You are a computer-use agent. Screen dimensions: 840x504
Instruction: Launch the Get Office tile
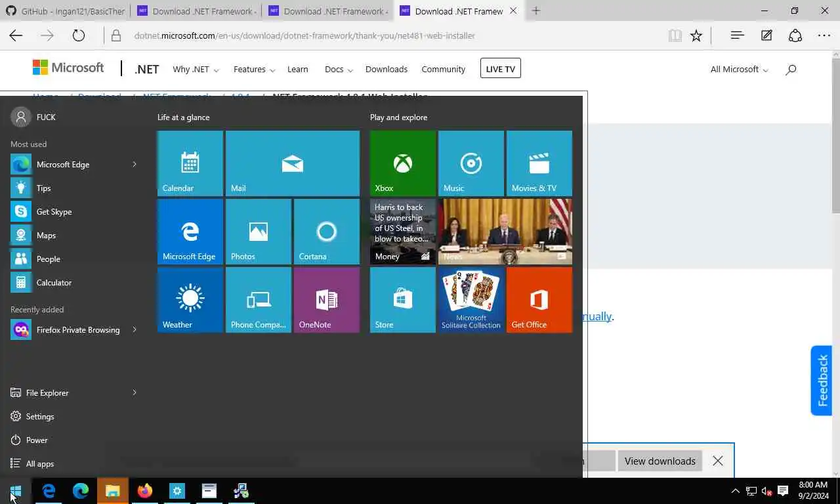coord(539,300)
